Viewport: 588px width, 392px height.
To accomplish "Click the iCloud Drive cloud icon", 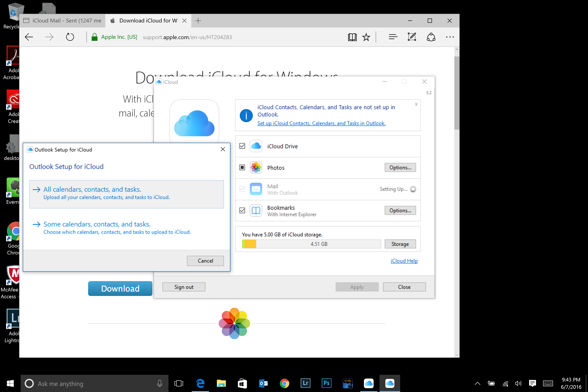I will 256,146.
